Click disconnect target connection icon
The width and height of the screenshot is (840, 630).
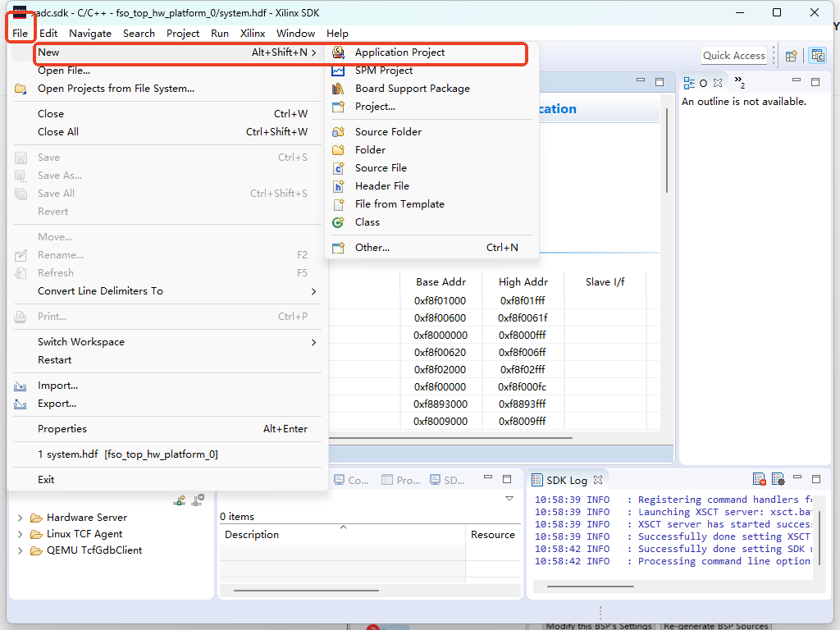point(198,500)
